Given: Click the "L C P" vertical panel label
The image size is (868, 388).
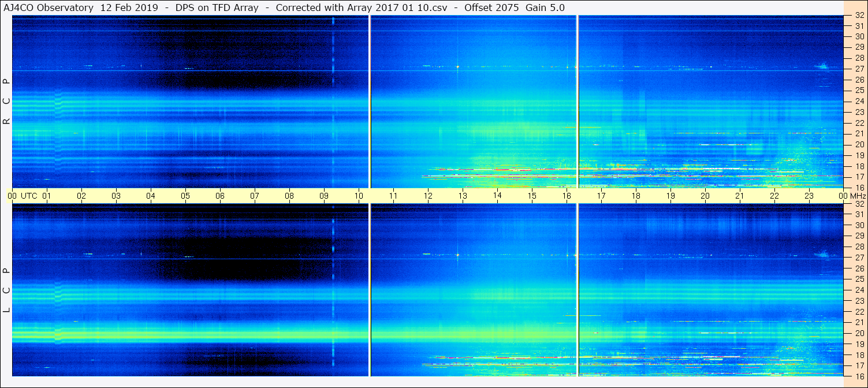Looking at the screenshot, I should pos(7,290).
